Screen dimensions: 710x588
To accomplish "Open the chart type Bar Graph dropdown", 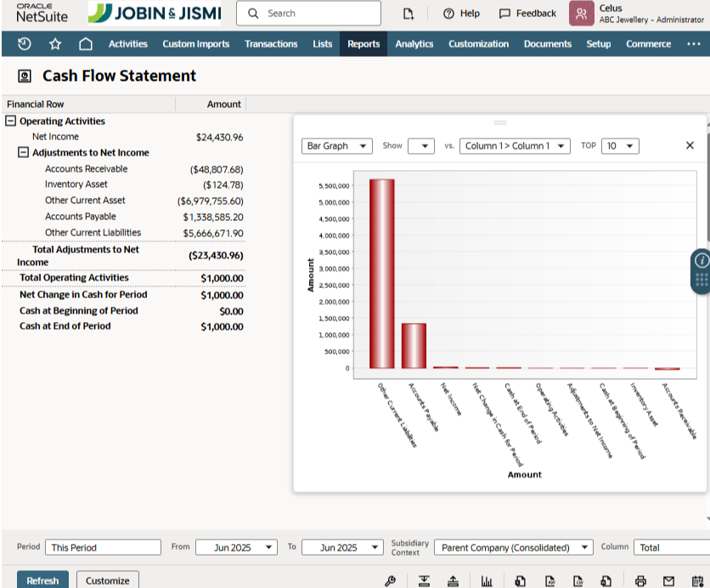I will click(336, 145).
